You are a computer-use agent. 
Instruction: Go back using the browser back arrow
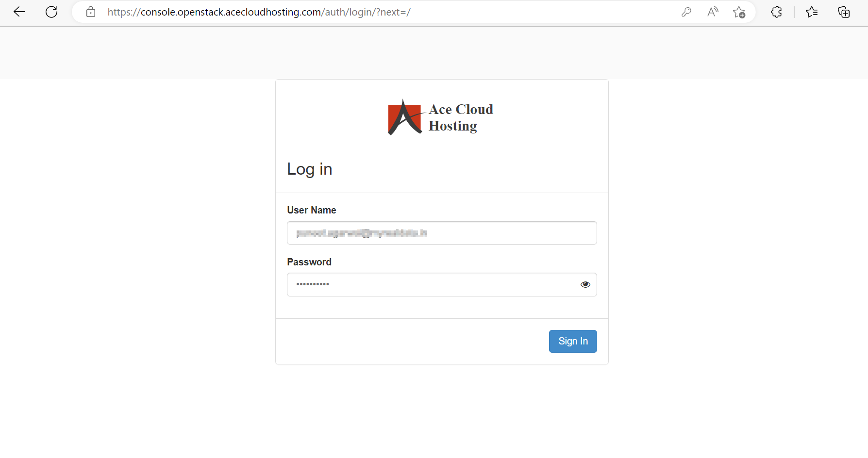click(x=19, y=12)
